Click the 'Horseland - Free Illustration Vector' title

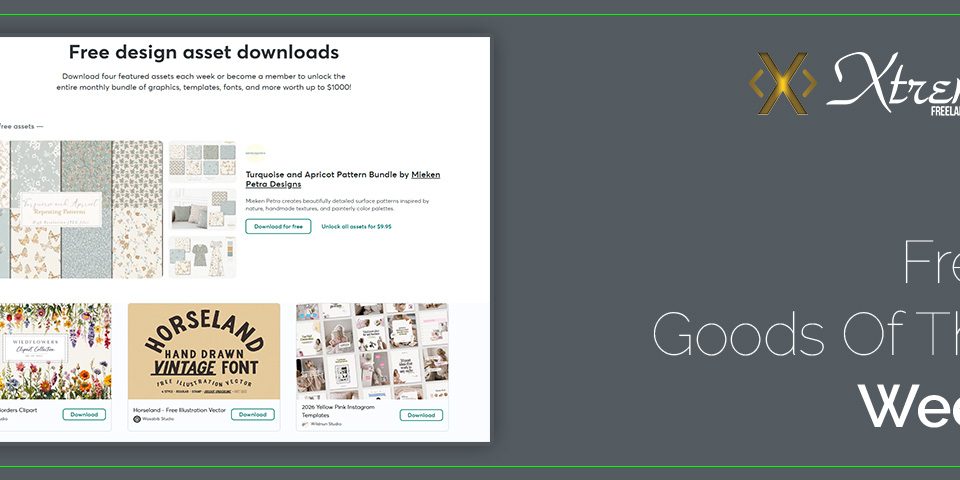(179, 410)
